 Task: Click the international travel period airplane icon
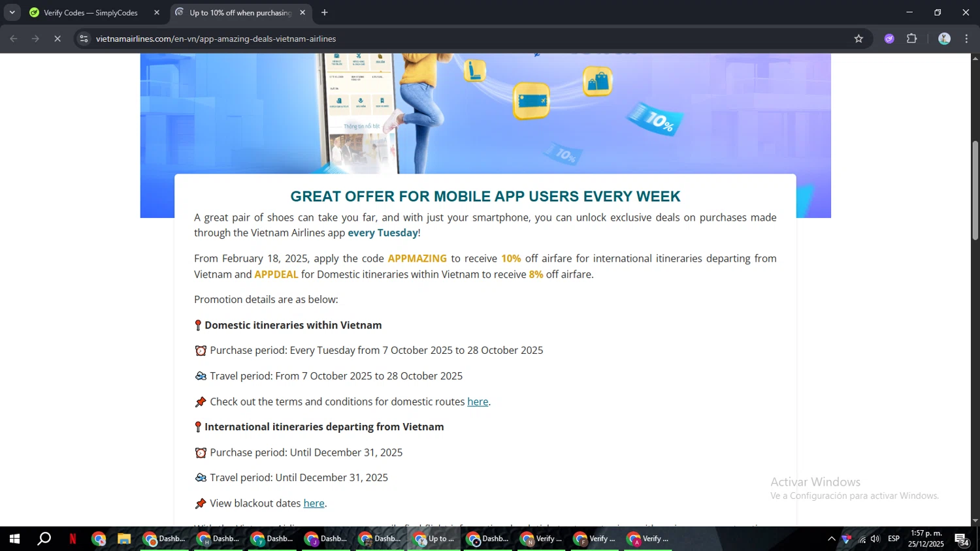[201, 478]
